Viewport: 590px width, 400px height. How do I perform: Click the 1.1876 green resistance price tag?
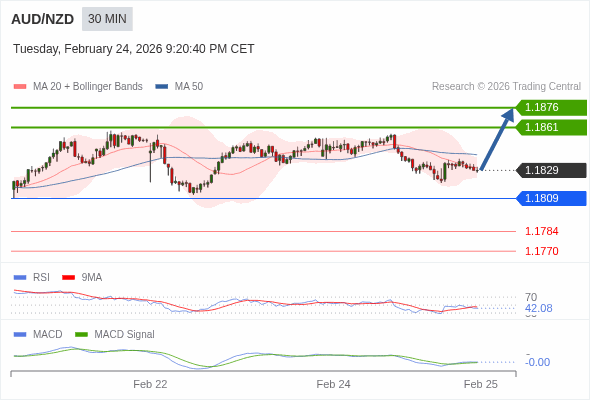[x=551, y=108]
